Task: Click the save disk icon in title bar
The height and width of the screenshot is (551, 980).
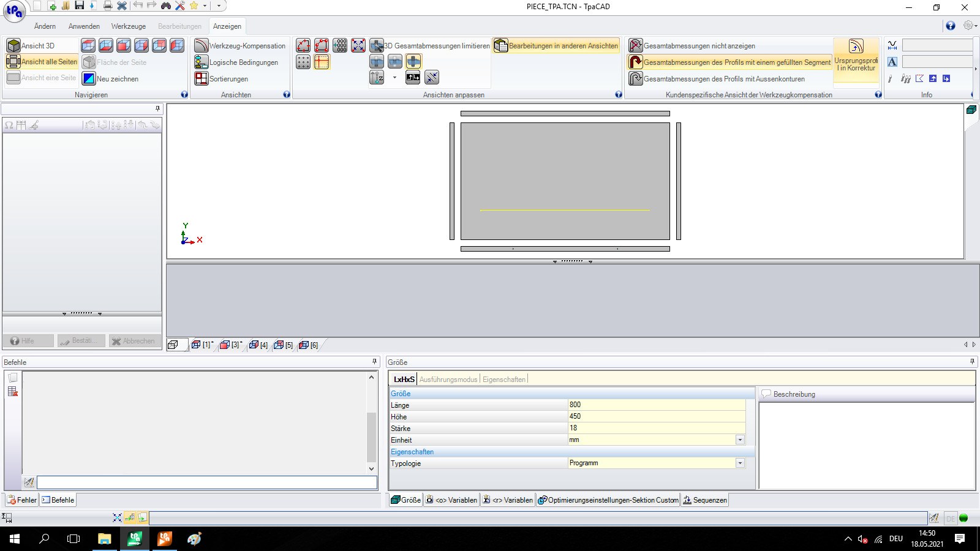Action: click(x=79, y=6)
